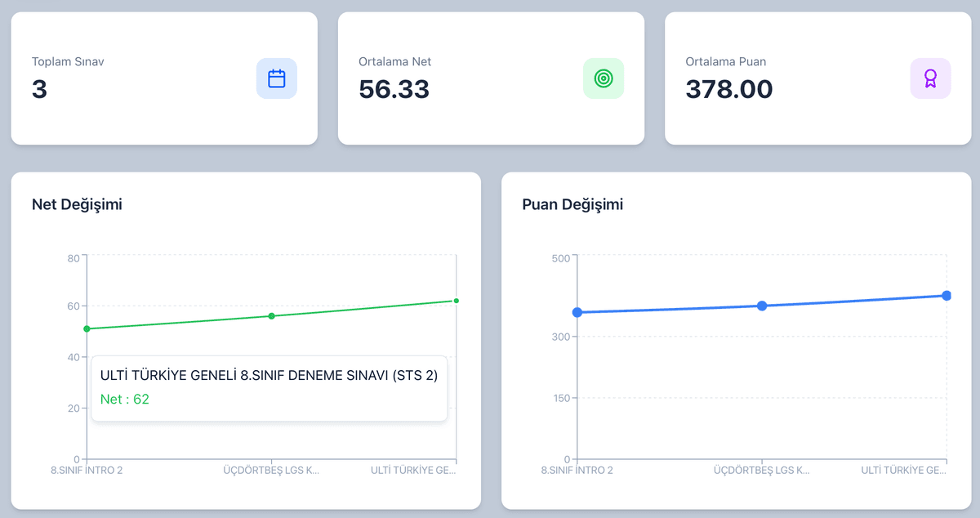The width and height of the screenshot is (980, 518).
Task: Click 8.SINIF İNTRO 2 label under Net chart
Action: pyautogui.click(x=87, y=471)
